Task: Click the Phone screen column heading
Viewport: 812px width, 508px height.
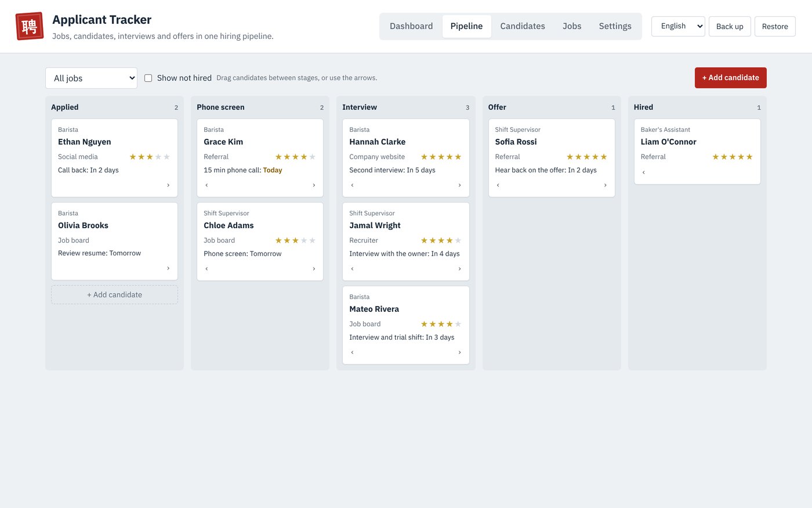Action: 220,107
